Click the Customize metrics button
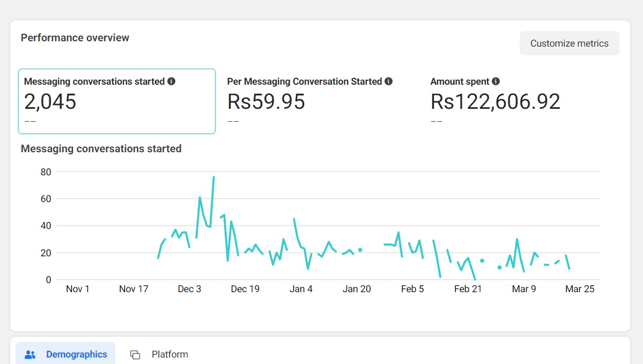The height and width of the screenshot is (364, 643). (x=569, y=43)
